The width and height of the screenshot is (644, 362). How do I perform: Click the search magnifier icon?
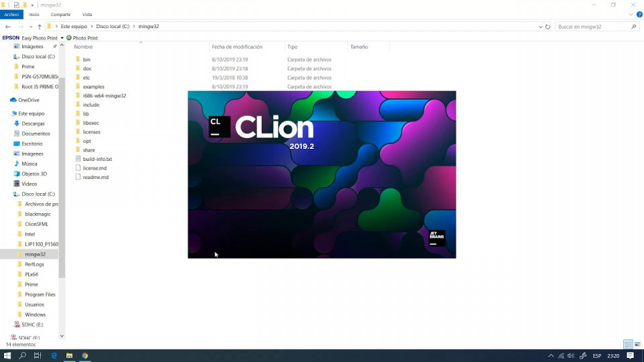click(x=634, y=27)
